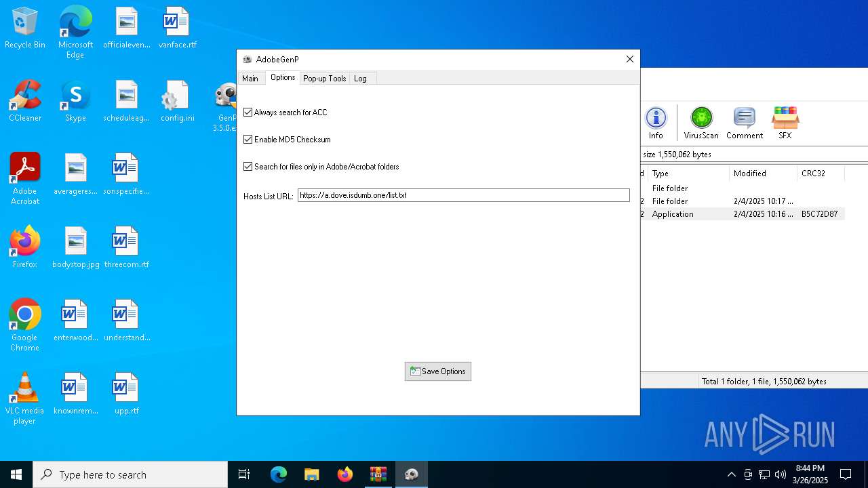The height and width of the screenshot is (488, 868).
Task: Select the Application row in WinRAR
Action: pos(743,214)
